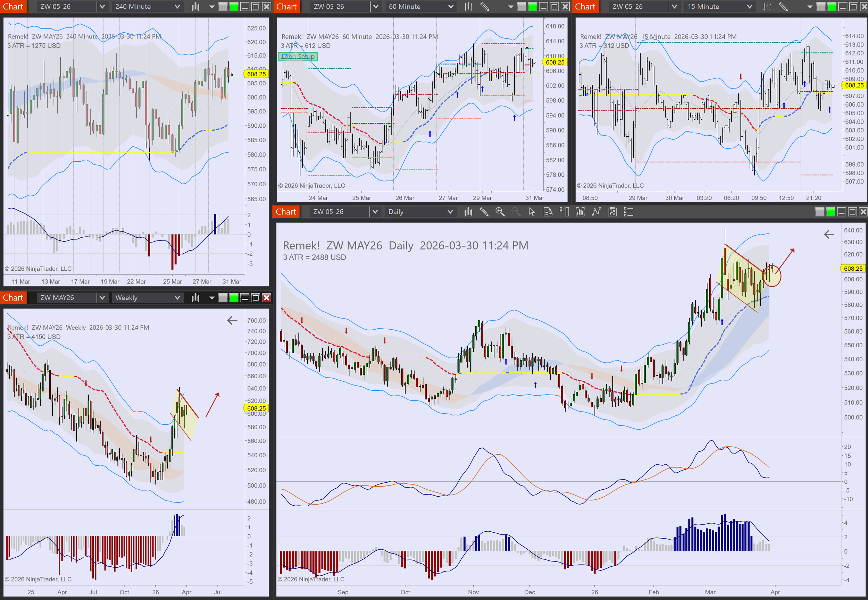868x600 pixels.
Task: Open the Weekly interval dropdown
Action: tap(177, 298)
